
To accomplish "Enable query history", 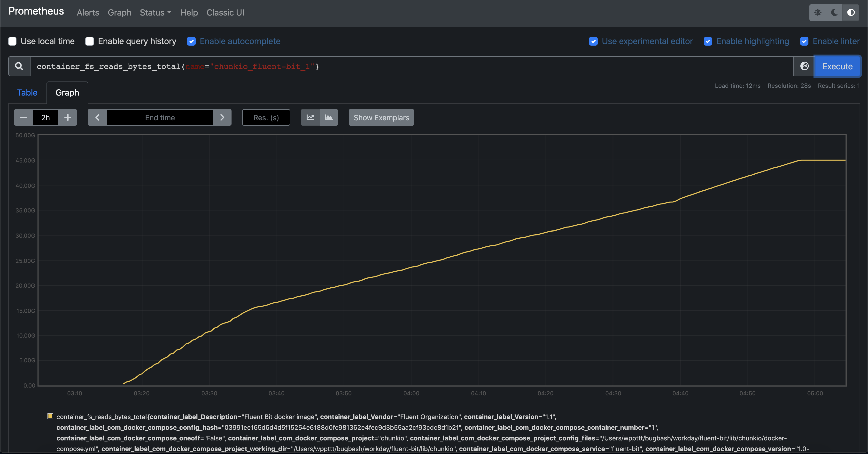I will [89, 41].
